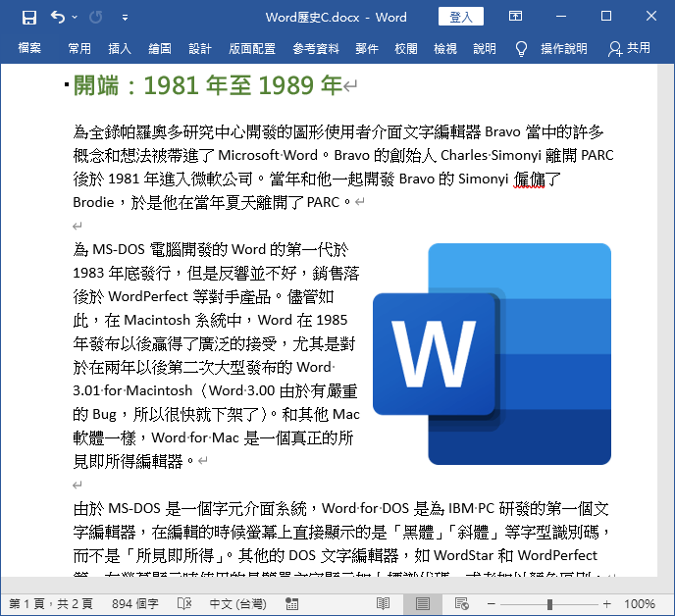The width and height of the screenshot is (675, 616).
Task: Click the 登入 sign-in button
Action: [461, 17]
